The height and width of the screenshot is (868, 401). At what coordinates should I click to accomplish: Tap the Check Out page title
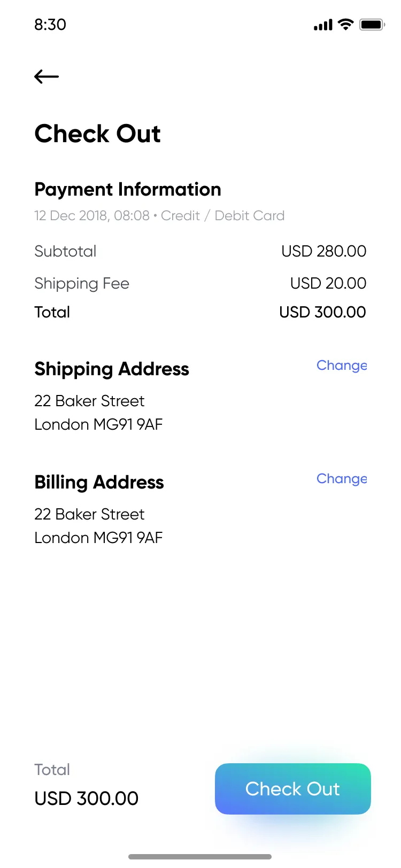click(x=97, y=134)
